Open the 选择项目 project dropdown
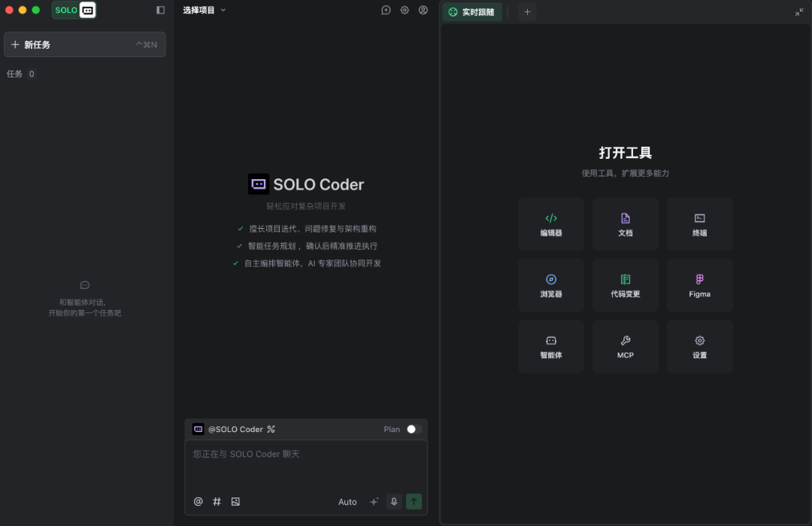This screenshot has width=812, height=526. pos(202,10)
